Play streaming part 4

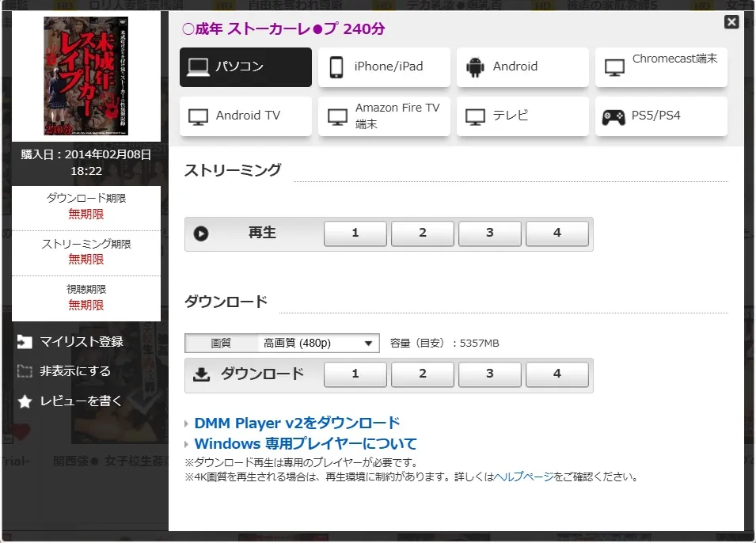pyautogui.click(x=557, y=234)
